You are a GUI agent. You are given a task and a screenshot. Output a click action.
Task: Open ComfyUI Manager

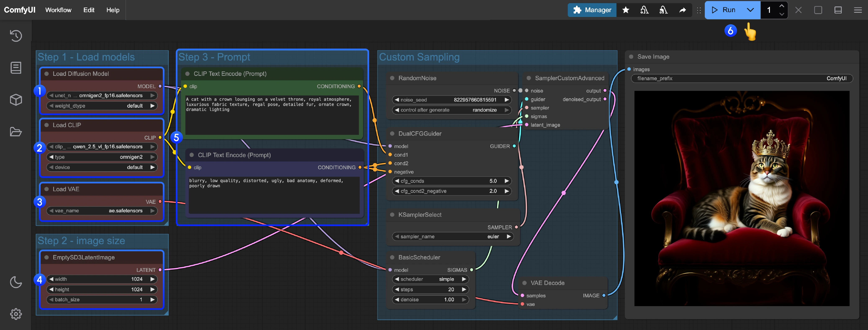592,10
